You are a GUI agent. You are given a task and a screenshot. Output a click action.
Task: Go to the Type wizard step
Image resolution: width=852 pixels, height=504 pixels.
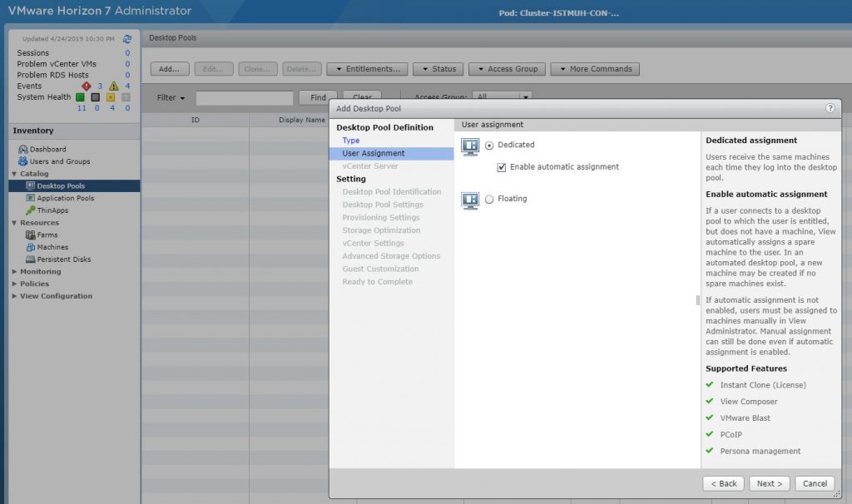tap(351, 140)
